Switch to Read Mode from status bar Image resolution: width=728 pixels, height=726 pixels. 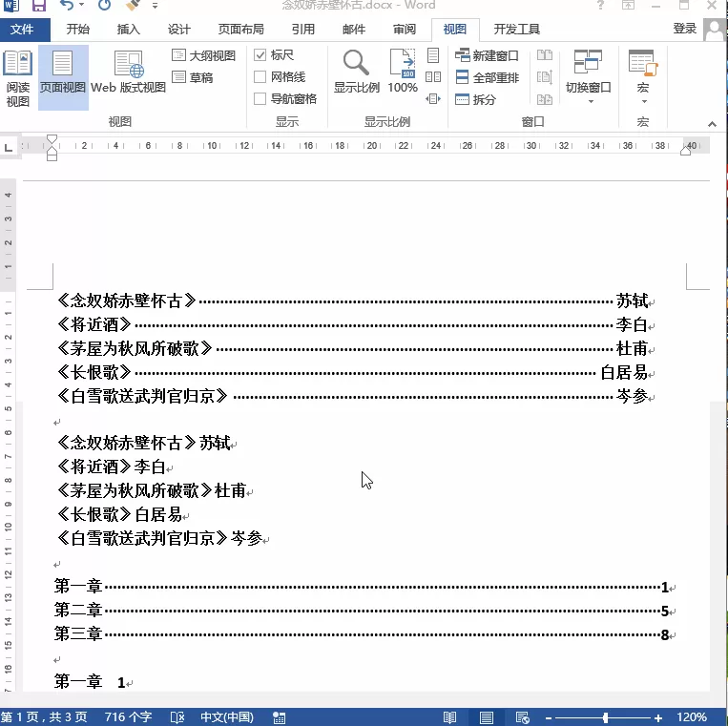click(449, 717)
